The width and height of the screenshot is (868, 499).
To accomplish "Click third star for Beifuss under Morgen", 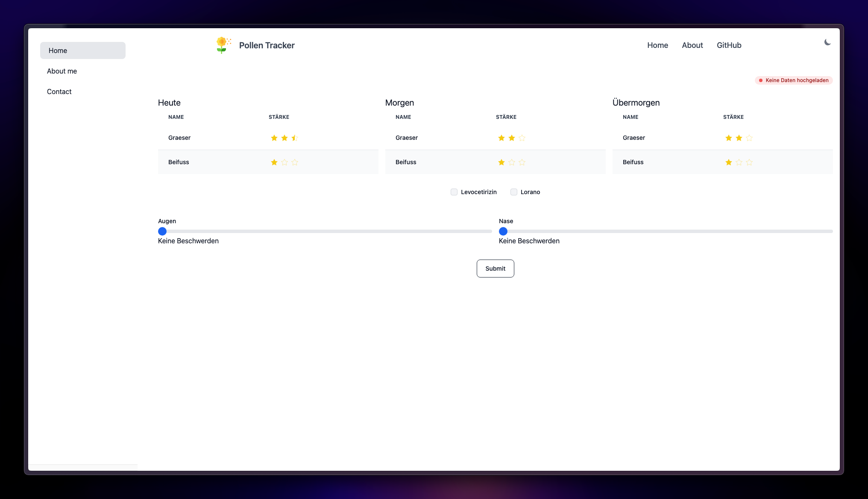I will (522, 162).
